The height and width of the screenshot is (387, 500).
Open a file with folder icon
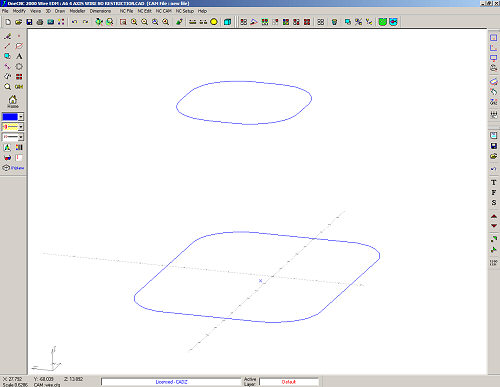tap(19, 22)
